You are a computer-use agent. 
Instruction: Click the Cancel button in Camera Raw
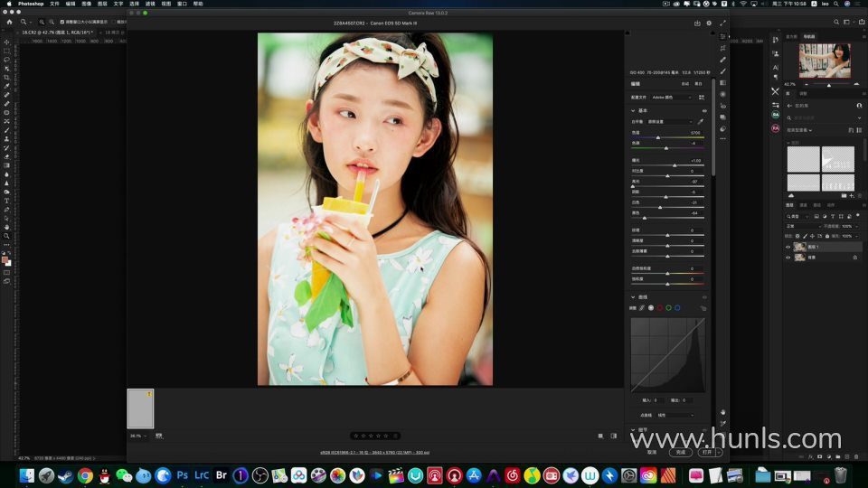(652, 452)
